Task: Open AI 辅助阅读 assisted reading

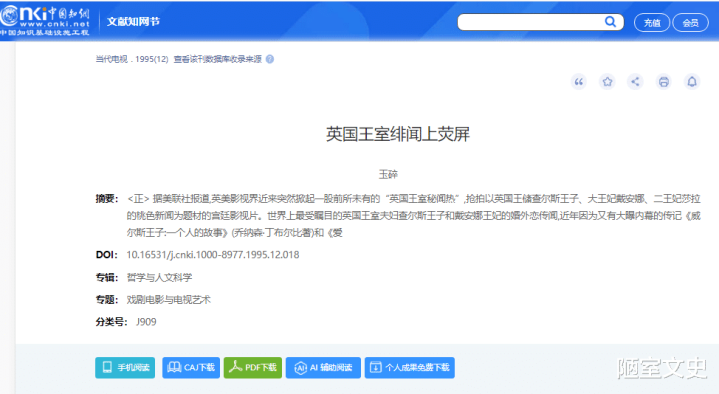Action: pos(323,367)
